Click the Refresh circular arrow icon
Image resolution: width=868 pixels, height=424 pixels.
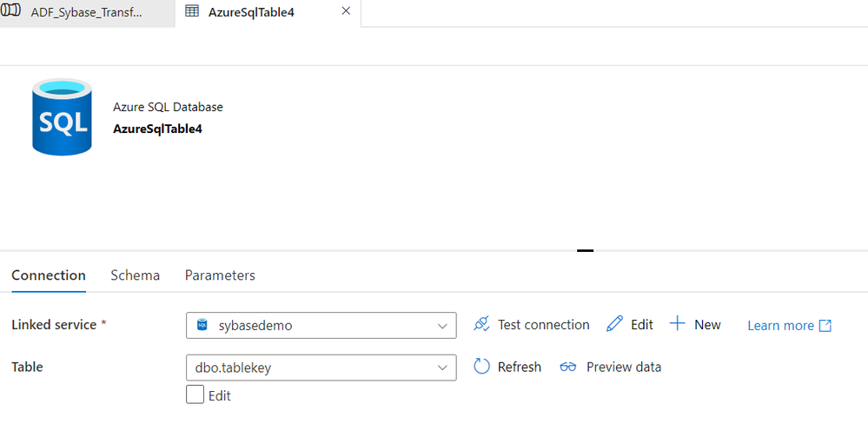482,367
